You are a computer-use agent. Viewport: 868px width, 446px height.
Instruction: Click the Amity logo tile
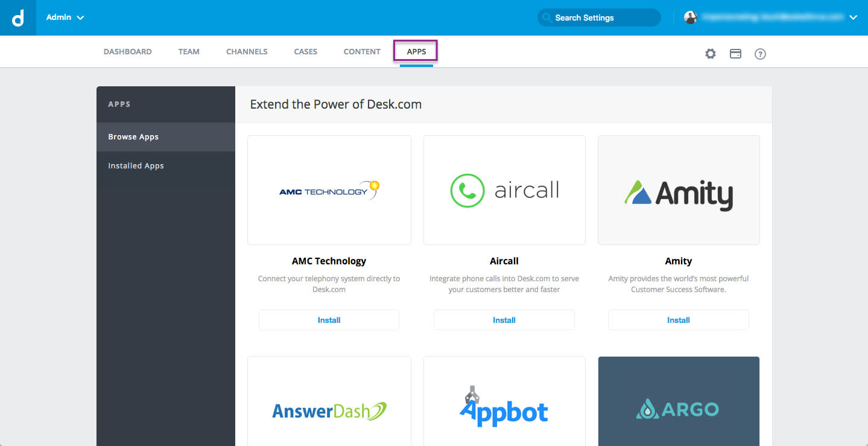679,190
